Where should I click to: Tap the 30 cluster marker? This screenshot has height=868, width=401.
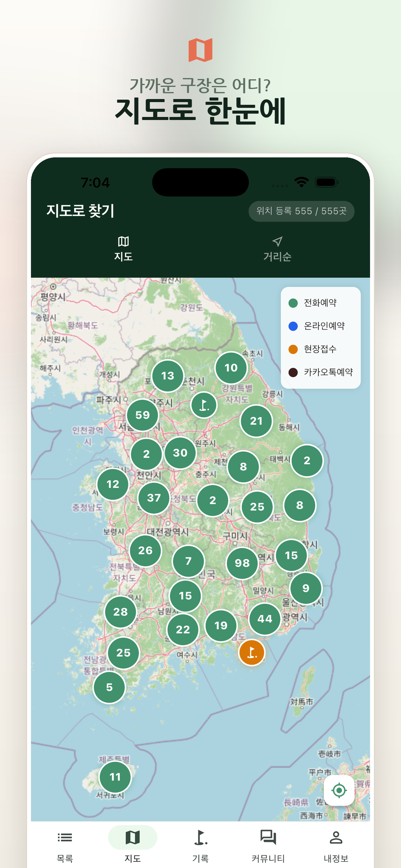180,452
